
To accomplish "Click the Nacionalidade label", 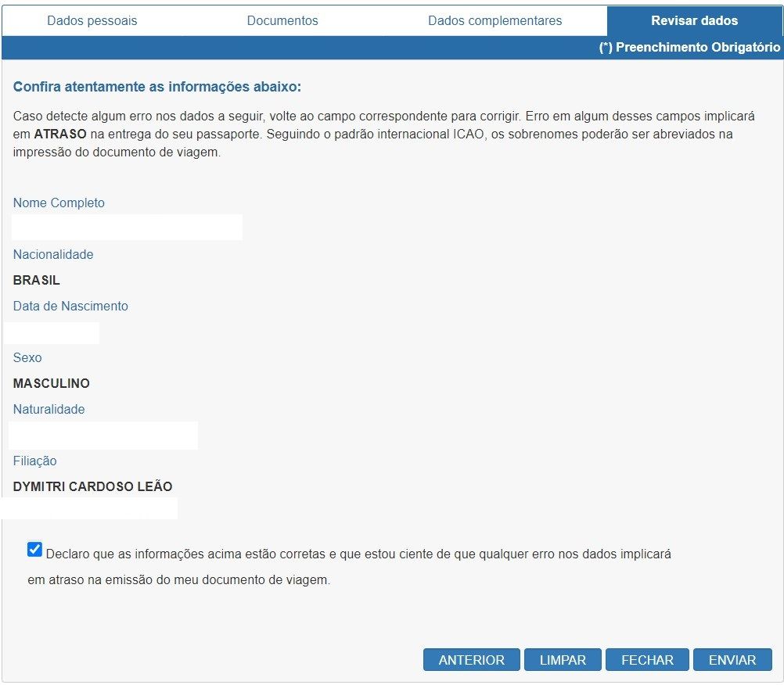I will [x=53, y=255].
